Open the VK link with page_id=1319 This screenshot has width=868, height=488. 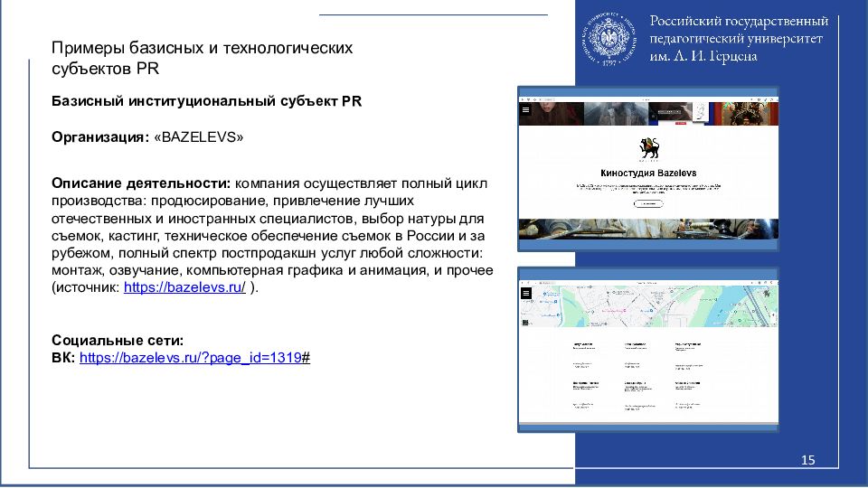194,358
